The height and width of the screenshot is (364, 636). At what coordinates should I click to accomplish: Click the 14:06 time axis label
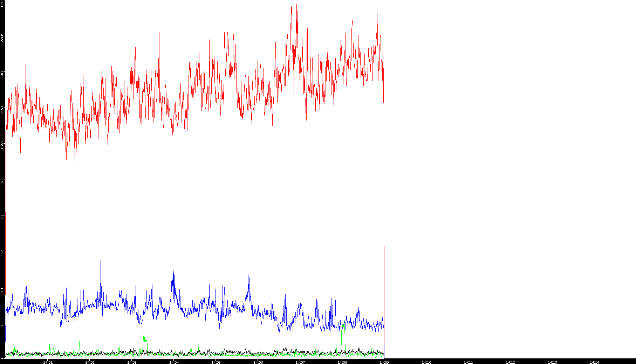click(258, 362)
